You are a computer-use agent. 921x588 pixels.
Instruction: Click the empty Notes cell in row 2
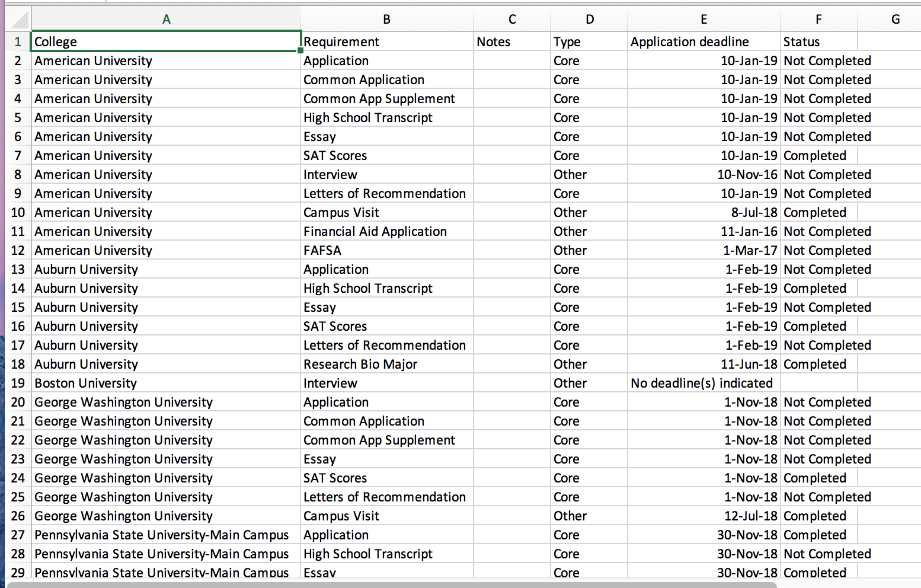(512, 60)
